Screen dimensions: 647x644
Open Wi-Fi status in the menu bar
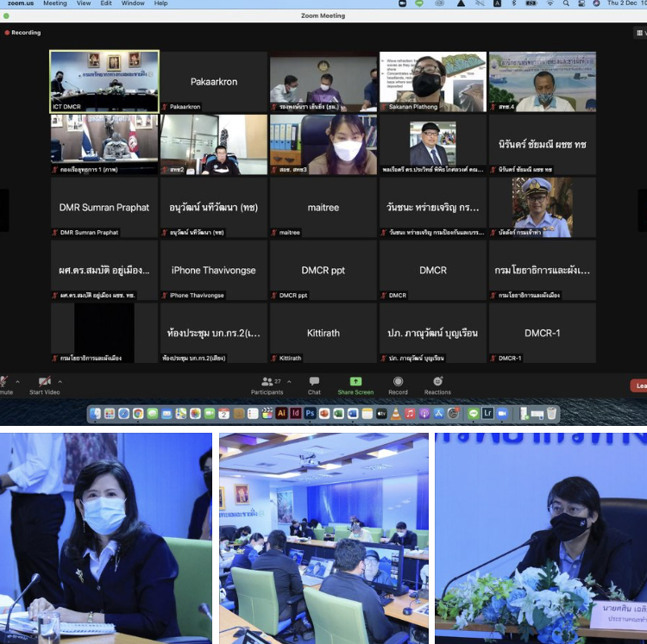pyautogui.click(x=550, y=3)
